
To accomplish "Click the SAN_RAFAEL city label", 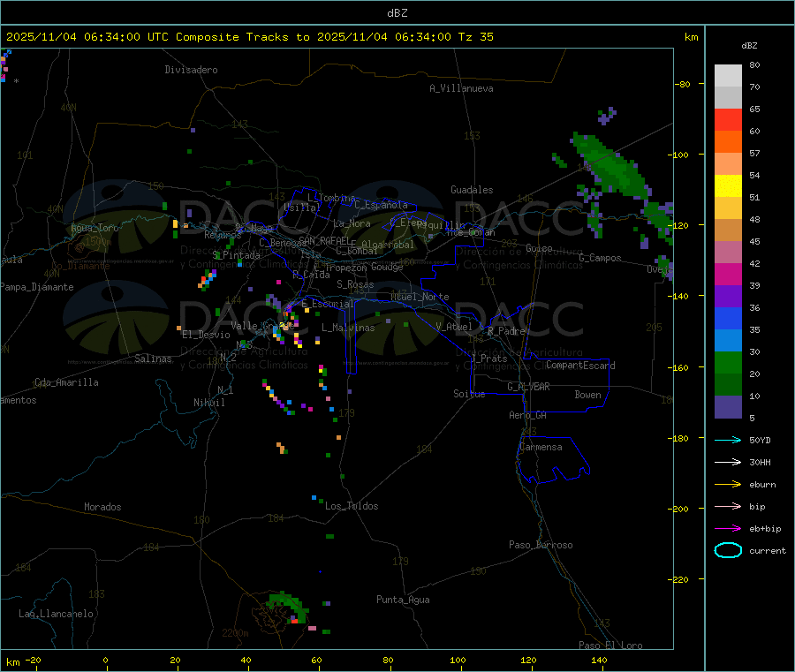I will tap(324, 240).
